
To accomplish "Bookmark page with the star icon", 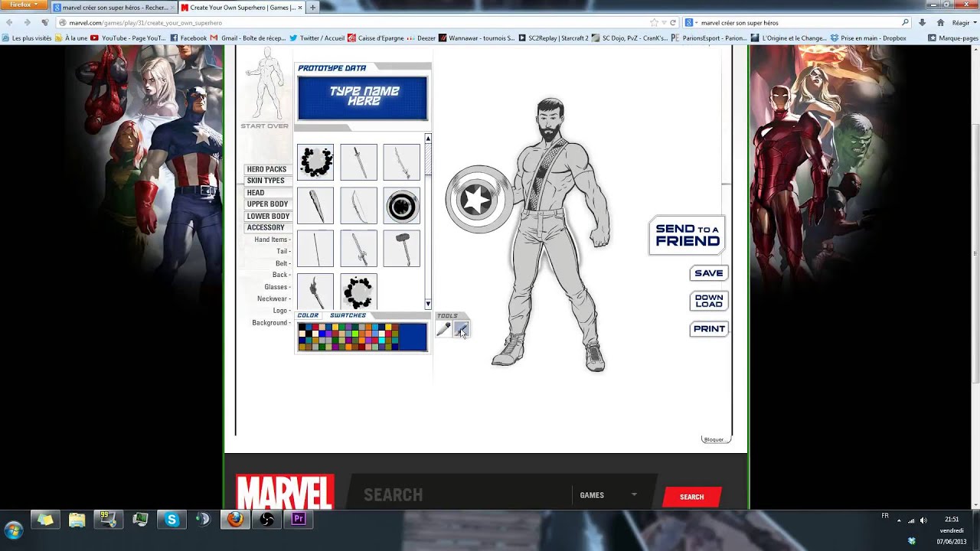I will pyautogui.click(x=654, y=22).
